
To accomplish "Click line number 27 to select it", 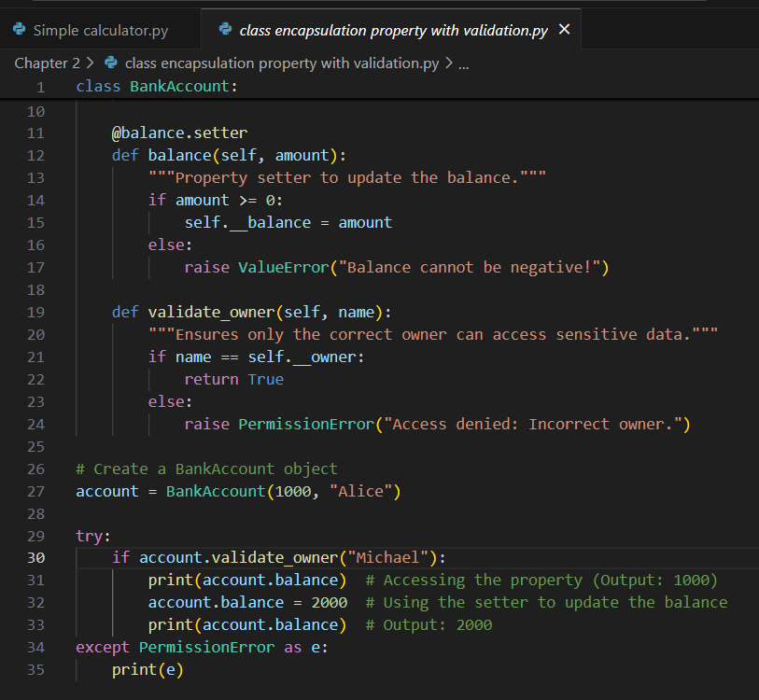I will (35, 491).
